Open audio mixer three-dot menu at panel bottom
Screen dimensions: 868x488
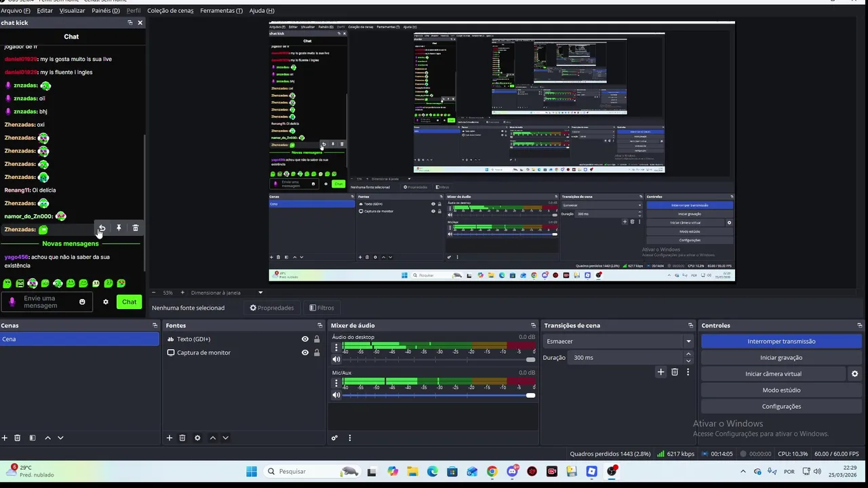pyautogui.click(x=350, y=438)
